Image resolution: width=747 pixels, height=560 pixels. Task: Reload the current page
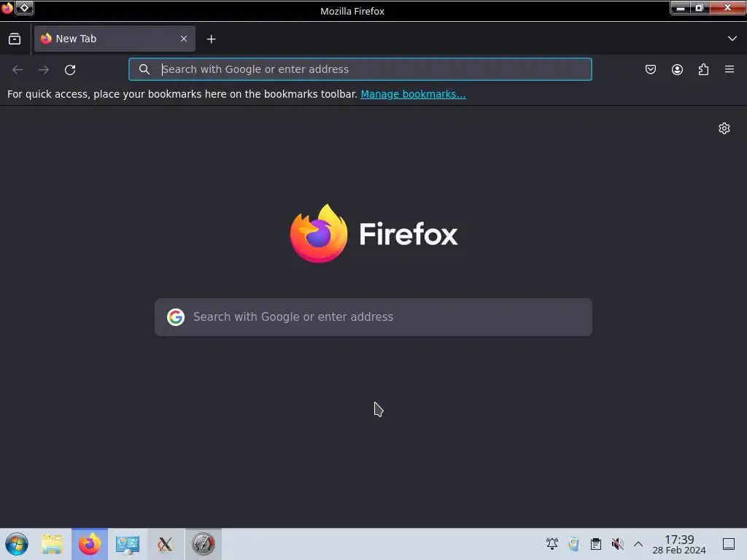(70, 69)
